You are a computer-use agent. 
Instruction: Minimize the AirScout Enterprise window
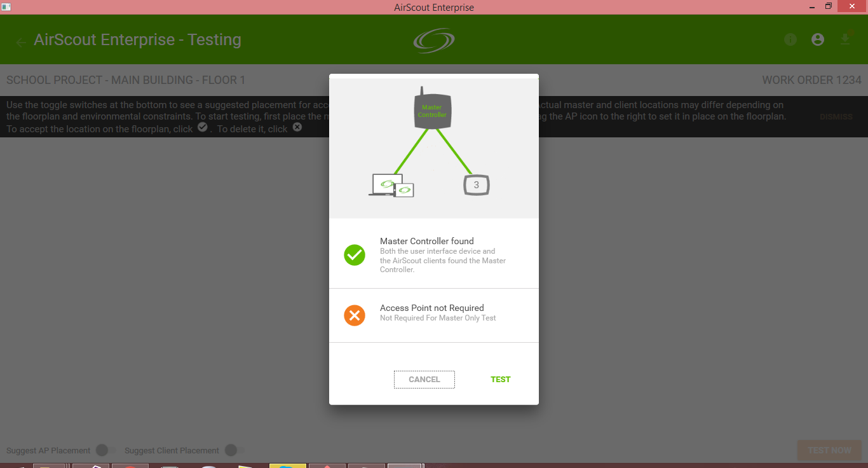coord(812,6)
